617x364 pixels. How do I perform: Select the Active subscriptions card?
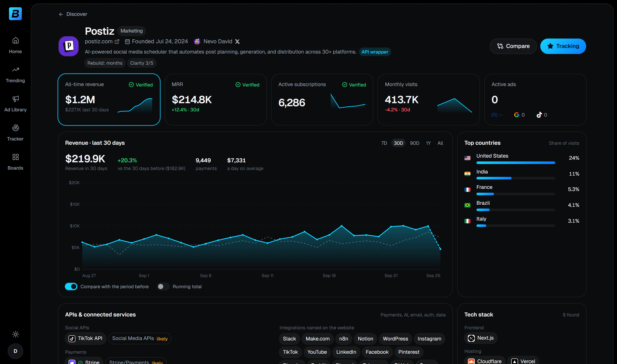322,100
